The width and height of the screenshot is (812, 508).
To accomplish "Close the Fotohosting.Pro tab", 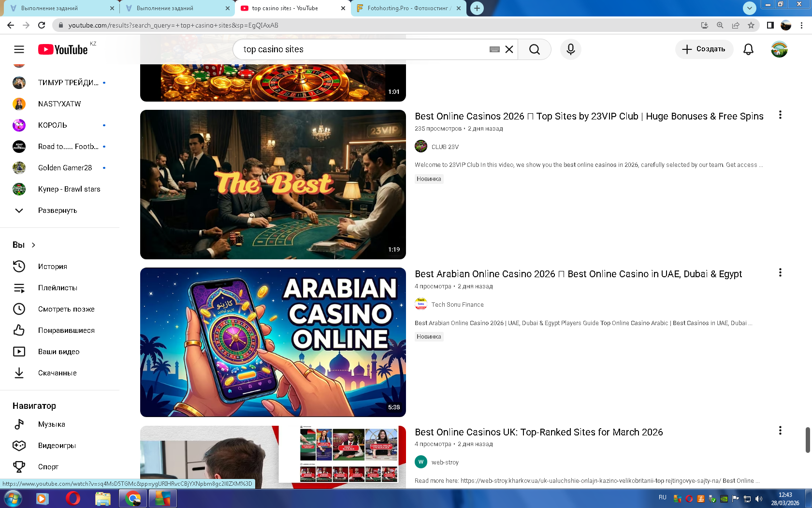I will [459, 8].
